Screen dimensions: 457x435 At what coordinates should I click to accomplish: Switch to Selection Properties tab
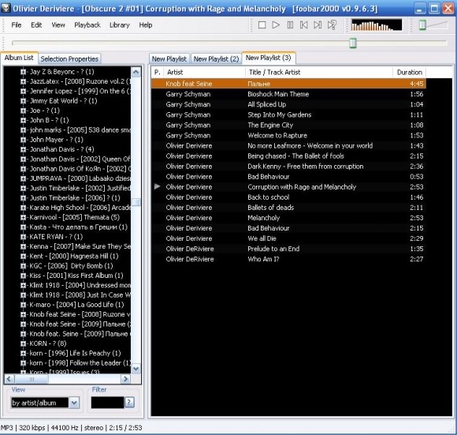(69, 59)
